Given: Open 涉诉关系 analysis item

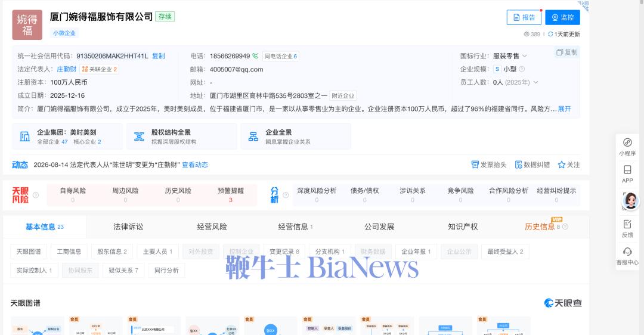Looking at the screenshot, I should click(413, 195).
